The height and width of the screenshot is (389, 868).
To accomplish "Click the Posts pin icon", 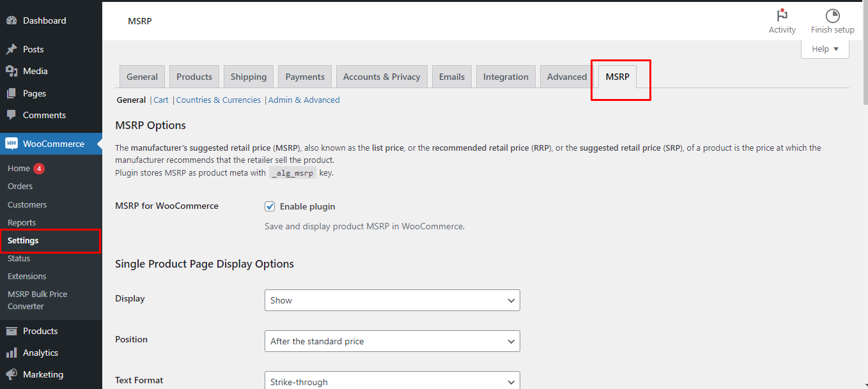I will 12,49.
